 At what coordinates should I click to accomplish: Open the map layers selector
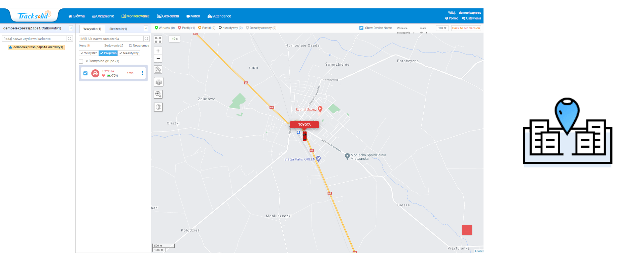158,82
